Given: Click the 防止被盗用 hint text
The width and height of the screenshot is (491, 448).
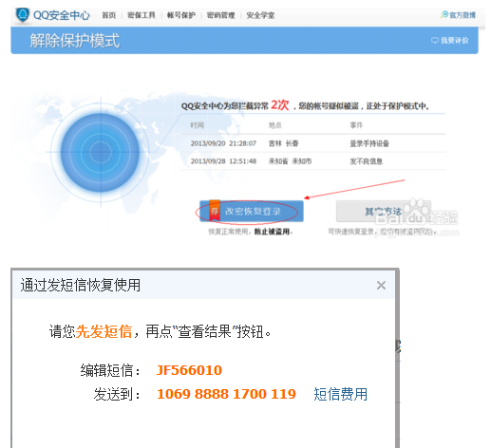Looking at the screenshot, I should 273,232.
